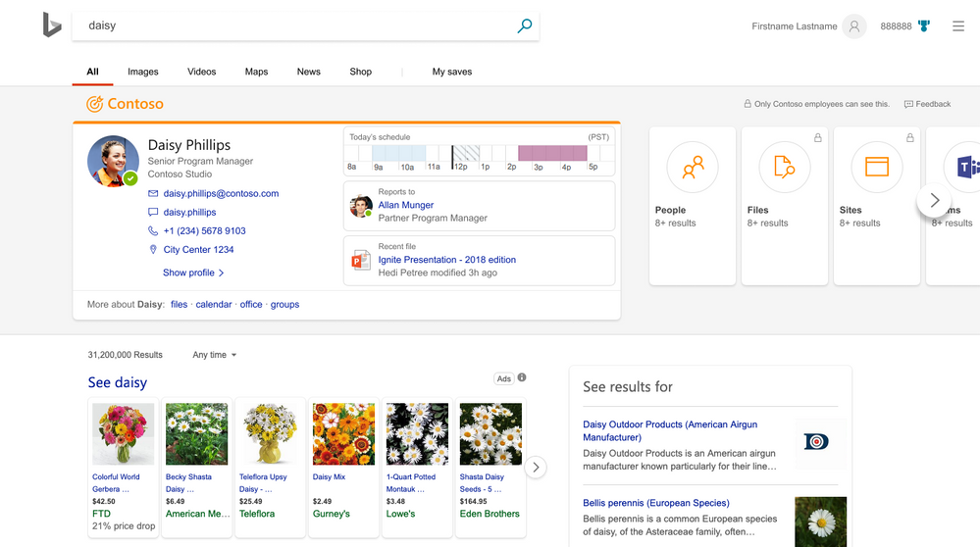Show more daisy shopping items
This screenshot has height=547, width=980.
pos(536,467)
